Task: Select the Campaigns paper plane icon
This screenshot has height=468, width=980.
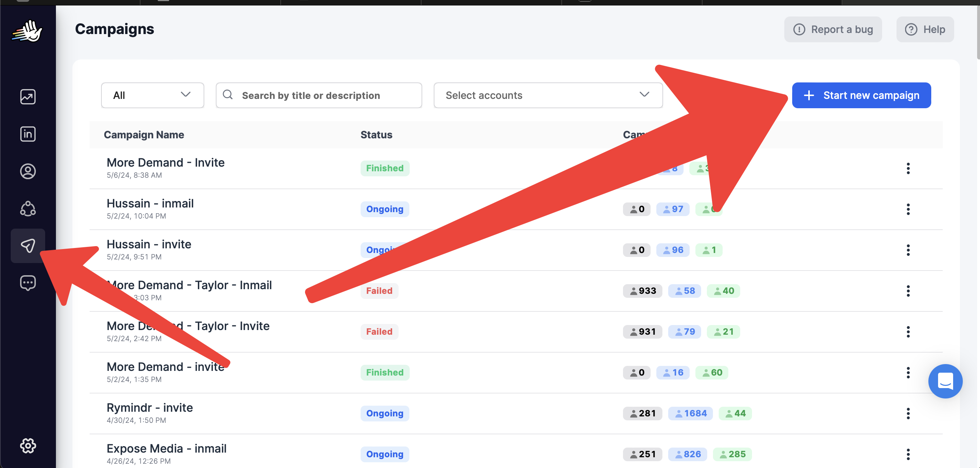Action: (x=28, y=245)
